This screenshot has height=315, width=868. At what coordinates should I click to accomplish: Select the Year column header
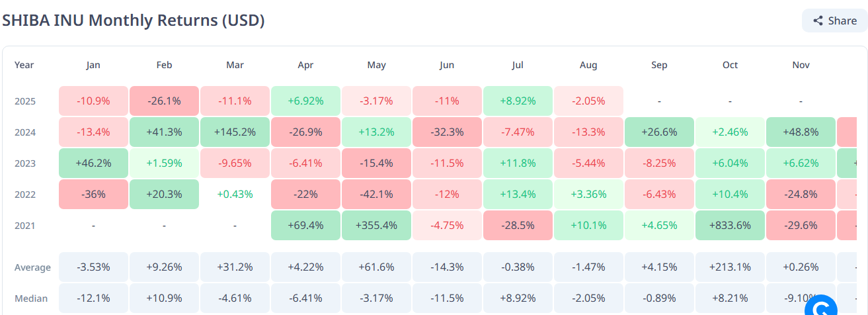[x=24, y=65]
